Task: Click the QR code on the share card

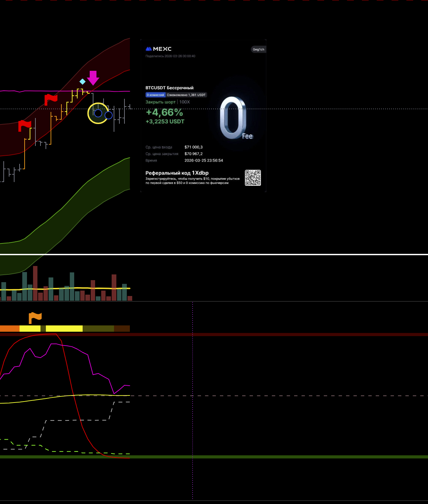Action: pyautogui.click(x=253, y=178)
